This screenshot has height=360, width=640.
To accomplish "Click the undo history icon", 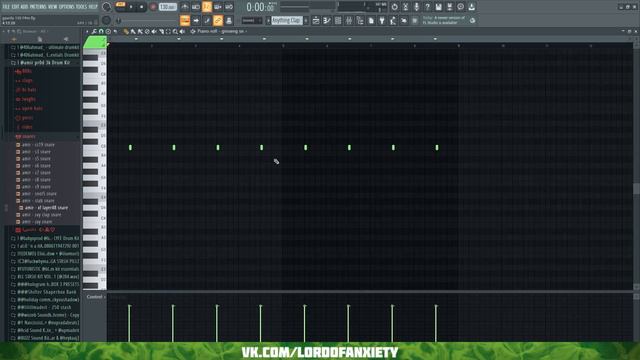I will click(394, 7).
